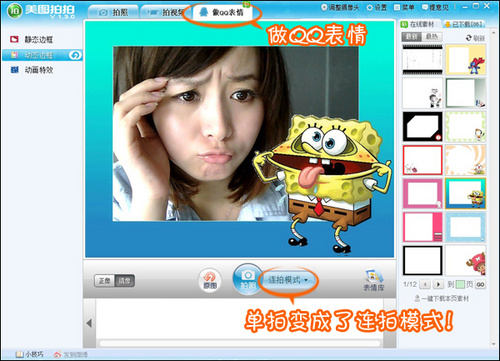
Task: Switch material sort to 最热
Action: (x=432, y=36)
